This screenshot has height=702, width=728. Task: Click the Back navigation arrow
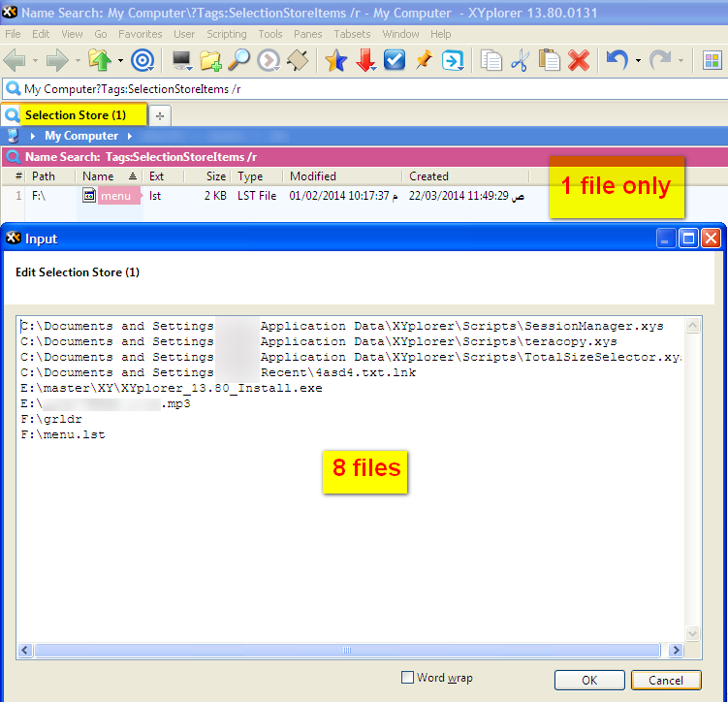coord(15,61)
